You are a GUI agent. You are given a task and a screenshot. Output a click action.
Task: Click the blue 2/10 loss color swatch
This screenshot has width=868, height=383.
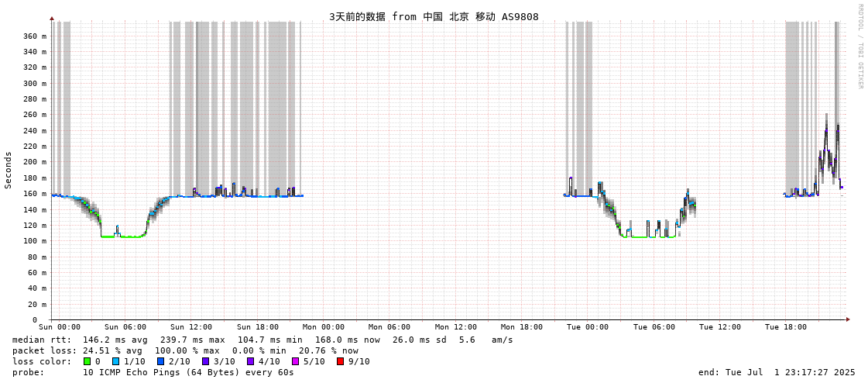point(161,361)
